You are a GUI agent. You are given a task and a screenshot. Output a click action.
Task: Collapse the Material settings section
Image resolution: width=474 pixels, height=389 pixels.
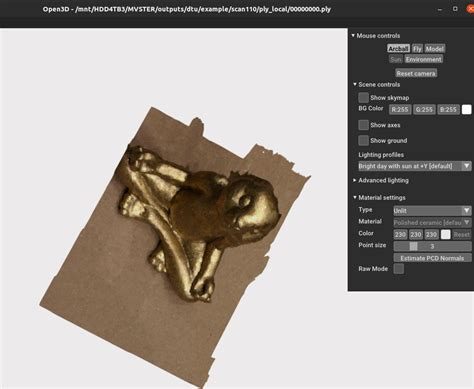(355, 197)
